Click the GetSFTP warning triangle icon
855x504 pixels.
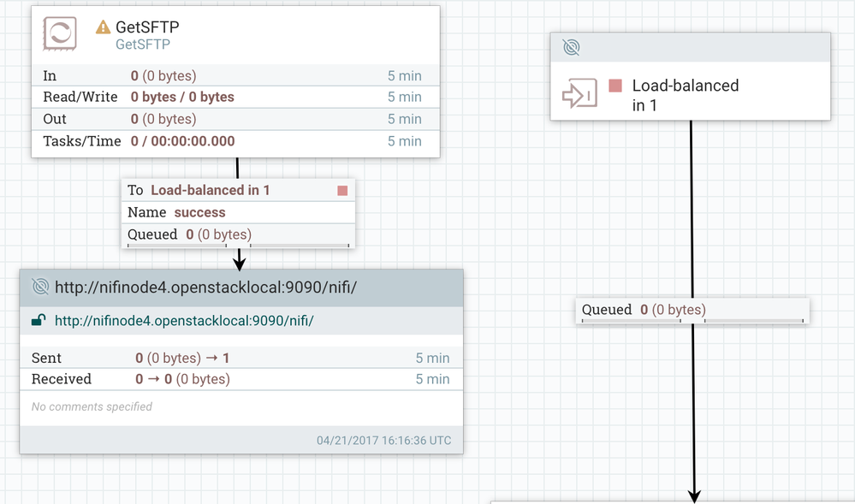[x=104, y=27]
